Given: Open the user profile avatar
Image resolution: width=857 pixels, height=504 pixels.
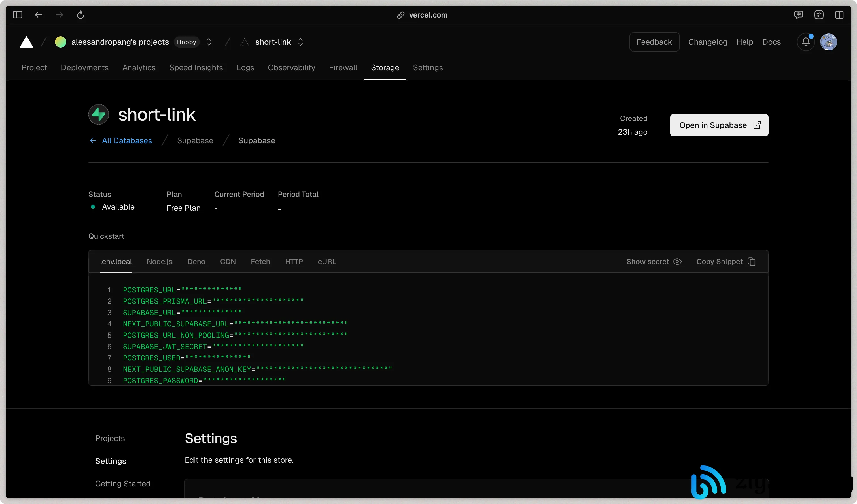Looking at the screenshot, I should click(x=828, y=42).
